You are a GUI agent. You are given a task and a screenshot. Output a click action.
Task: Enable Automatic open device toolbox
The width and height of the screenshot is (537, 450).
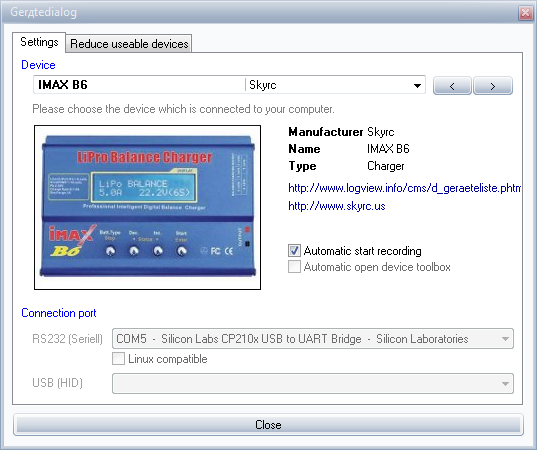294,266
